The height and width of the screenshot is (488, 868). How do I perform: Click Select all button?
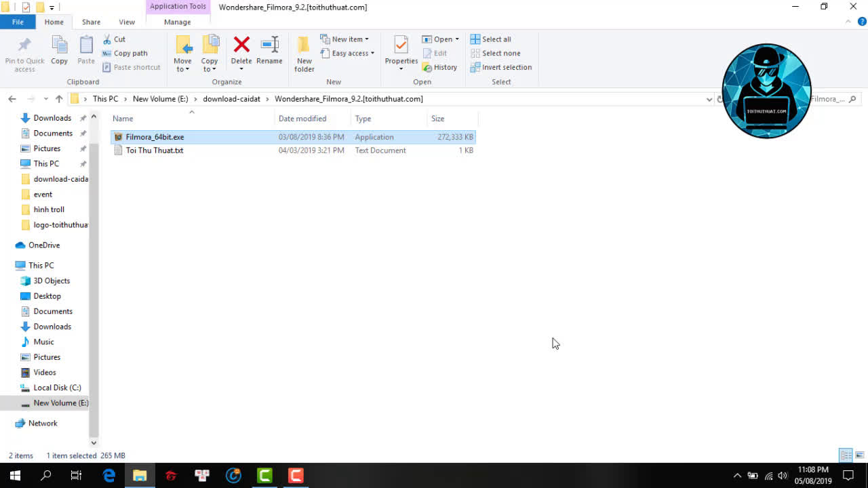pyautogui.click(x=491, y=39)
